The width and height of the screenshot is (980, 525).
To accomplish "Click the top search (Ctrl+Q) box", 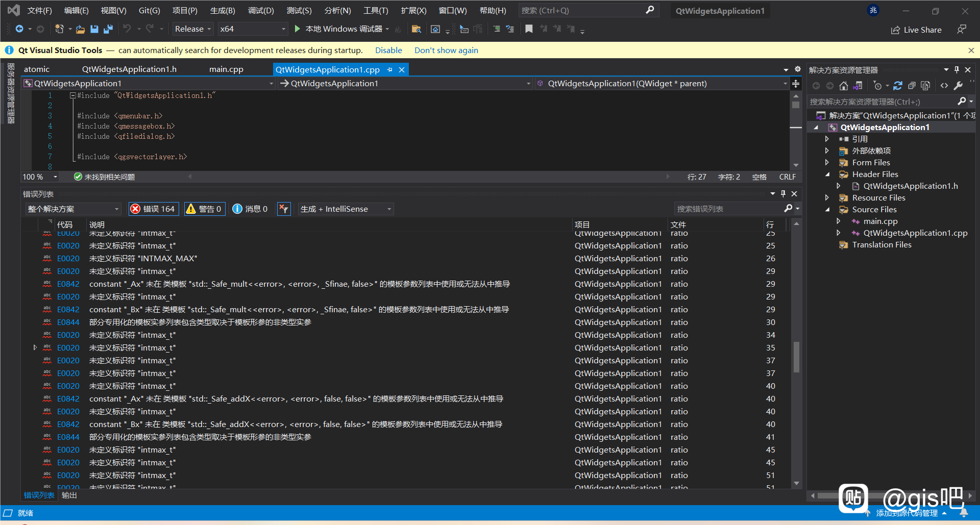I will click(589, 10).
